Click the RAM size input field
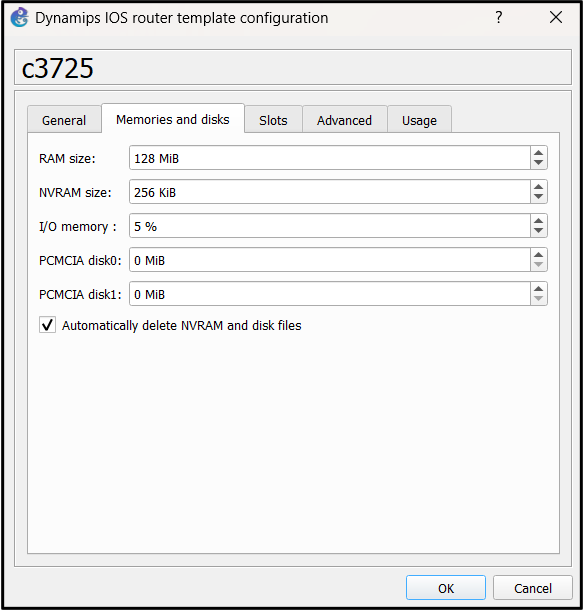Viewport: 585px width, 611px height. (x=329, y=158)
